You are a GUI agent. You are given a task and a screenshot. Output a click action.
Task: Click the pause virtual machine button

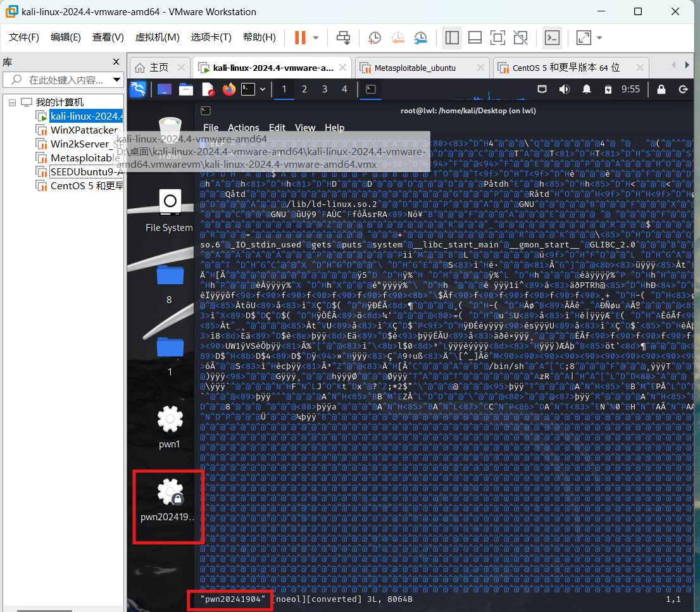(300, 37)
